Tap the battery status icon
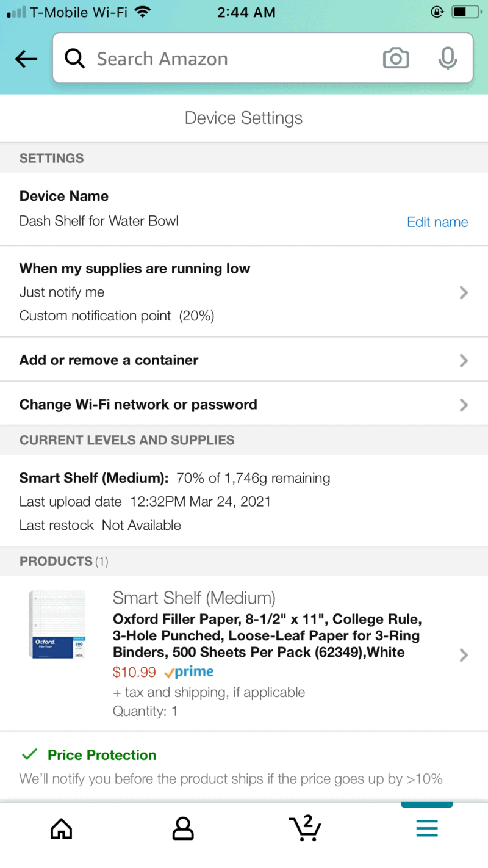This screenshot has height=868, width=488. (466, 12)
